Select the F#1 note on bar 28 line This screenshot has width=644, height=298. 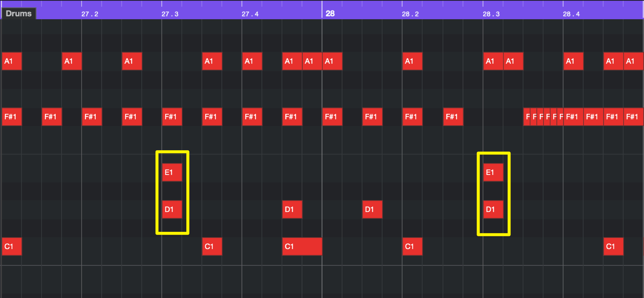(332, 117)
